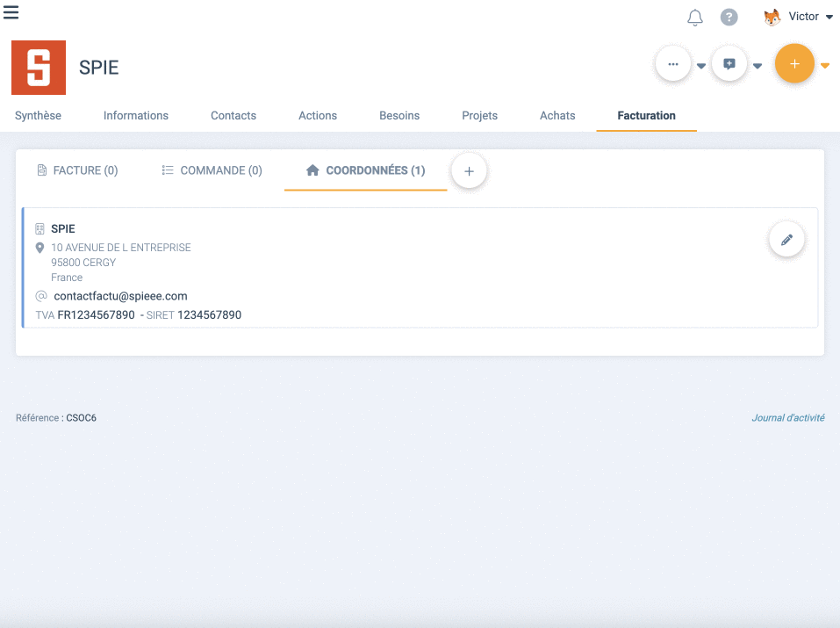Open the Informations tab
Viewport: 840px width, 628px height.
(x=135, y=115)
